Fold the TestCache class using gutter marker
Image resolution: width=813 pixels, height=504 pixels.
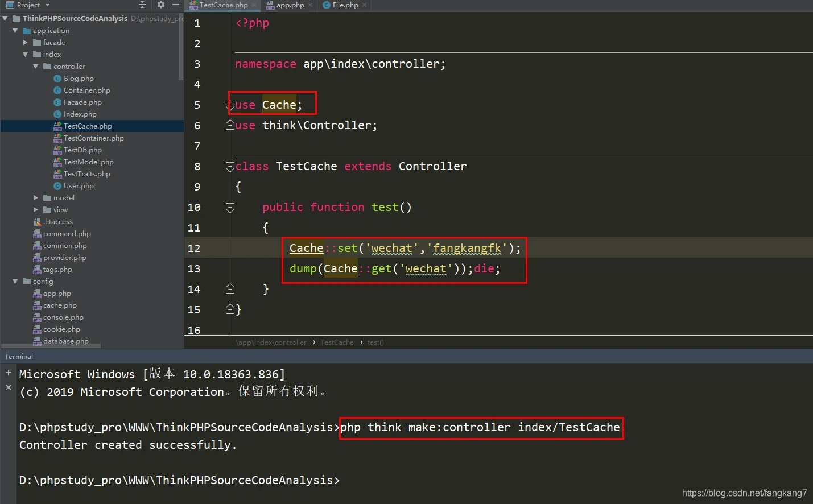(230, 167)
